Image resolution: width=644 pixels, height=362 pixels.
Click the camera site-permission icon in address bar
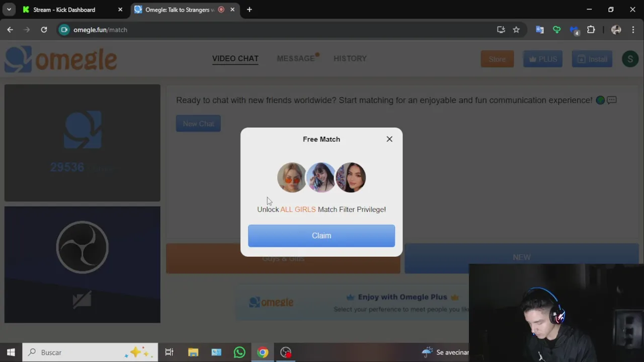(x=64, y=30)
